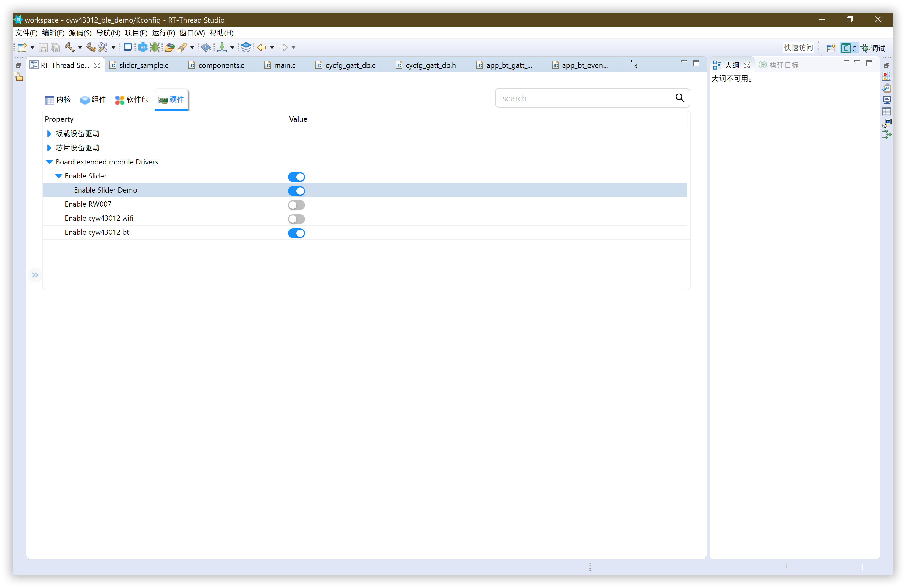Screen dimensions: 906x588
Task: Switch to the slider_sample.c tab
Action: click(139, 65)
